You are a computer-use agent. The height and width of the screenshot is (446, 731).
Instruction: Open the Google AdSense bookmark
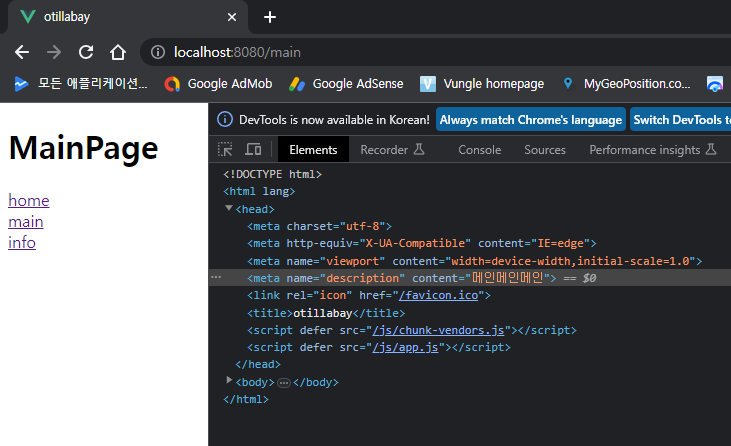346,84
